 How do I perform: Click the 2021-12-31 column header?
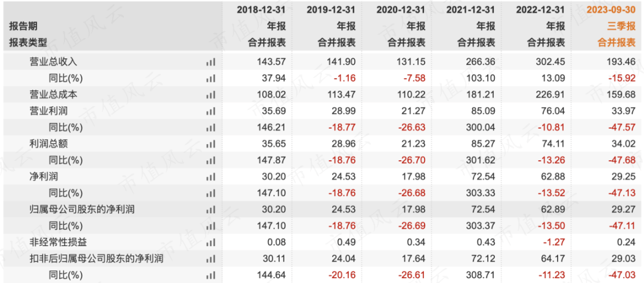(x=469, y=10)
